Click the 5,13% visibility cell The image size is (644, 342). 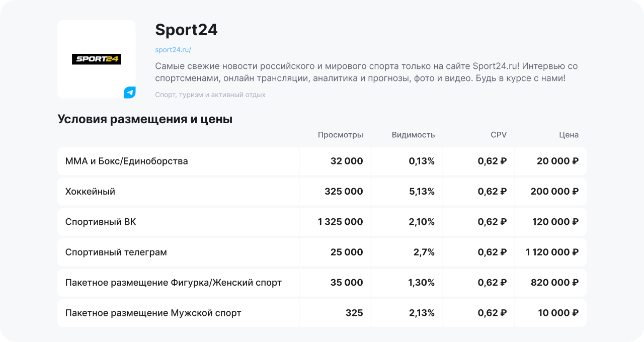[422, 192]
